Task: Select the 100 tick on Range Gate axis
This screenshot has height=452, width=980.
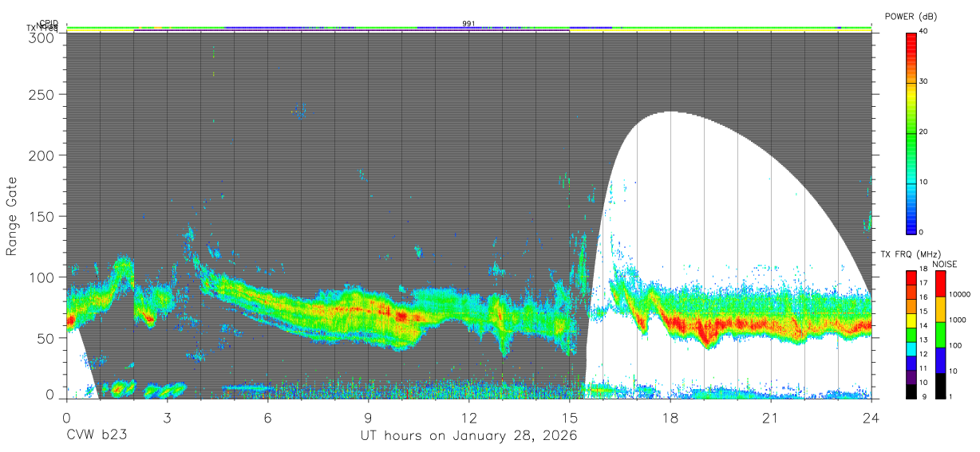Action: 41,277
